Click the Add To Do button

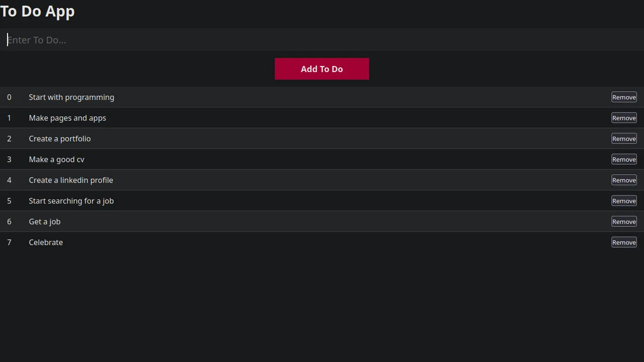click(322, 69)
